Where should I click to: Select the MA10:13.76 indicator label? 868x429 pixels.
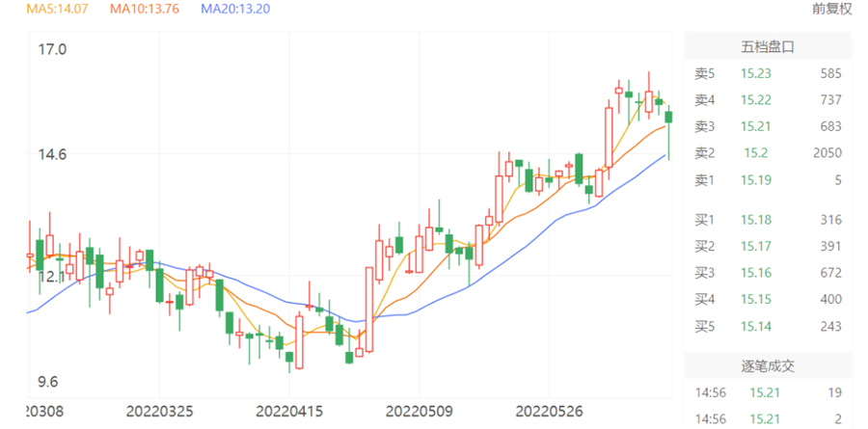(146, 9)
